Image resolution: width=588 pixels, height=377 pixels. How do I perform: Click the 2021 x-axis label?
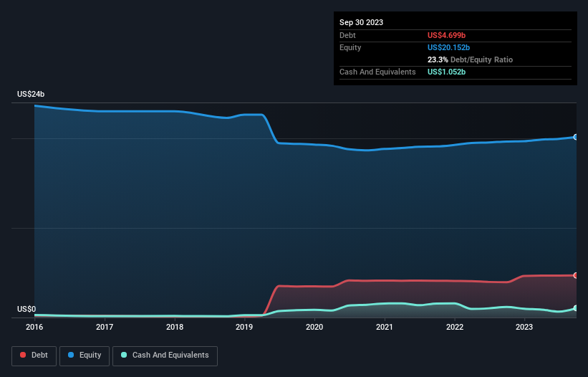click(385, 327)
